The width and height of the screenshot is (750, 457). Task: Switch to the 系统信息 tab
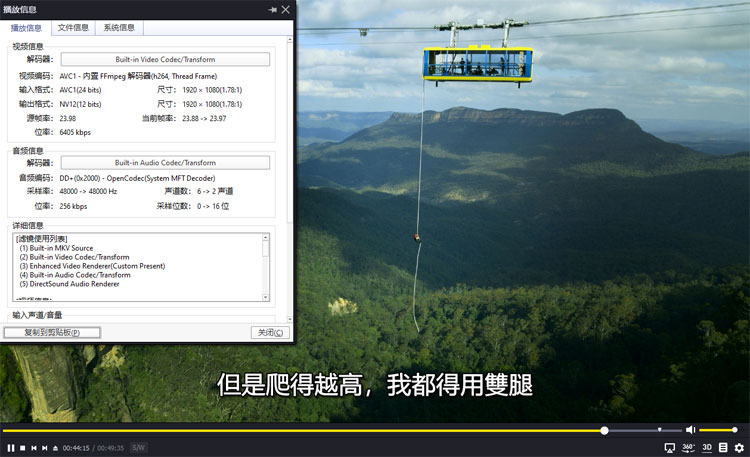[x=118, y=28]
